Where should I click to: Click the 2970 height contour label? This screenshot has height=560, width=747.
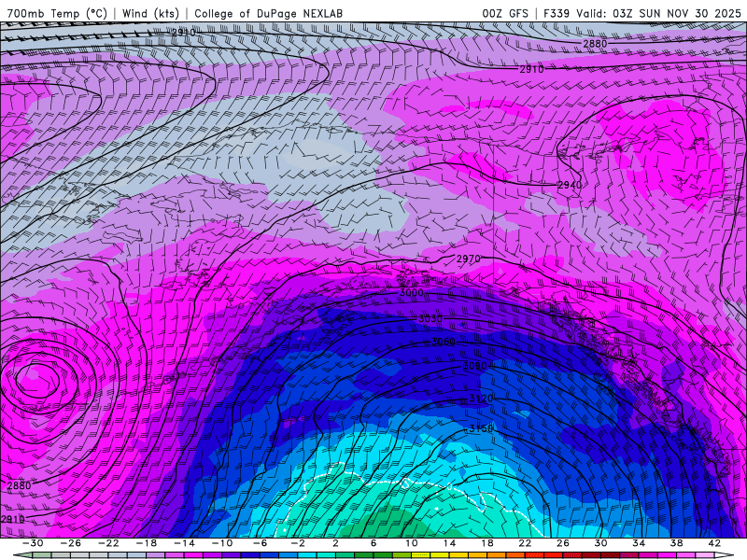pyautogui.click(x=469, y=259)
